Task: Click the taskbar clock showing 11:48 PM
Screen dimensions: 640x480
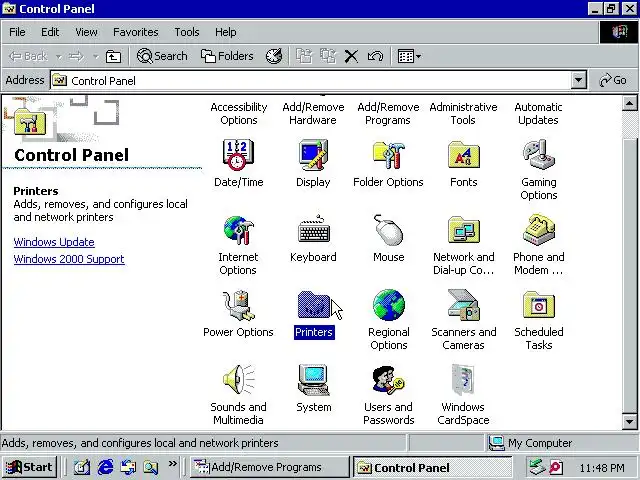Action: point(602,468)
